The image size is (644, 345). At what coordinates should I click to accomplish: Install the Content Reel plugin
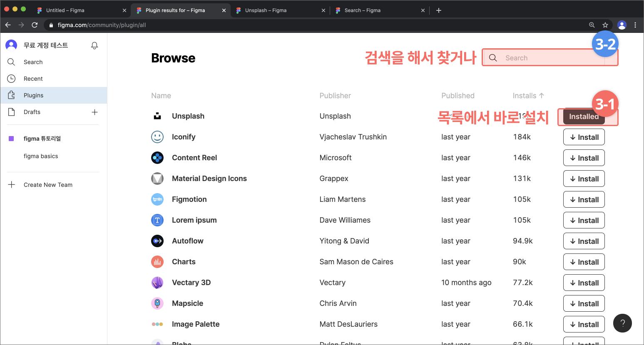[x=584, y=158]
